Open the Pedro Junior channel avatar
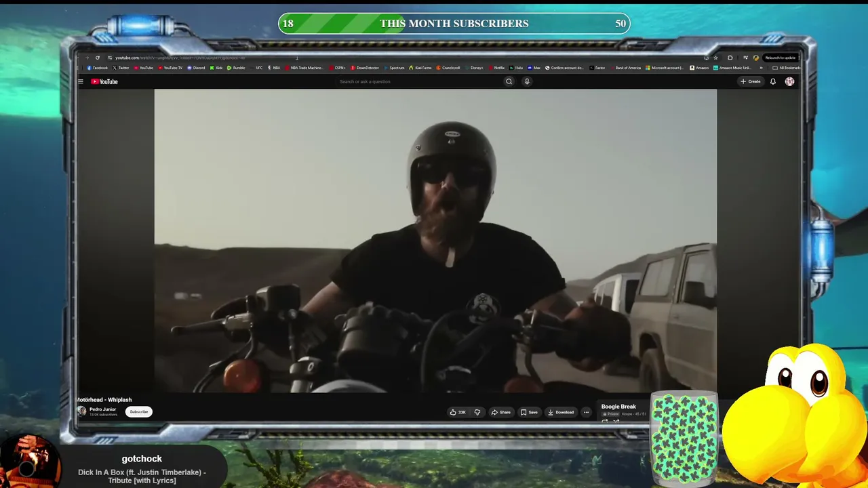 coord(82,411)
